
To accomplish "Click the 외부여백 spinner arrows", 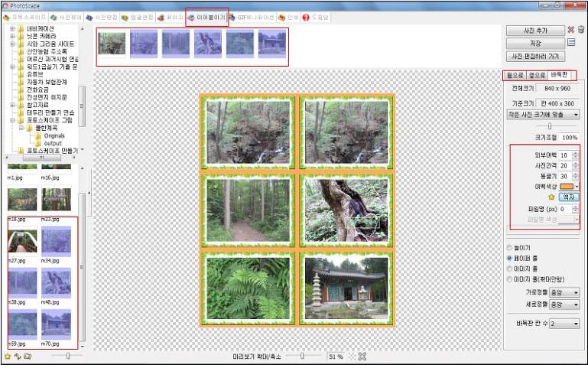I will [x=575, y=155].
